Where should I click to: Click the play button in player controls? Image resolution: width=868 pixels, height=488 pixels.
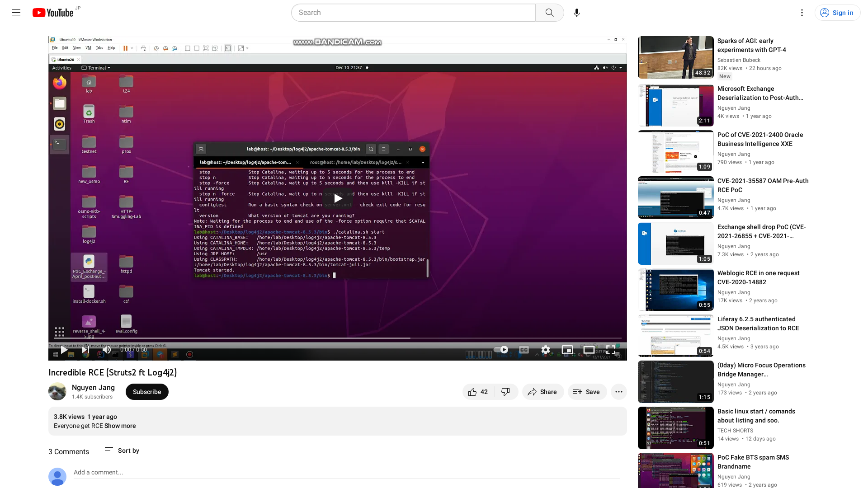coord(64,350)
